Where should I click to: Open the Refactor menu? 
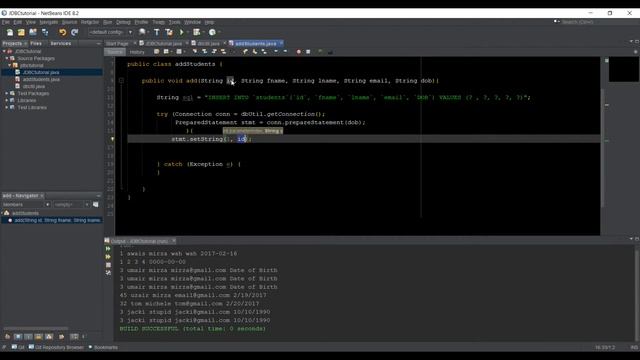coord(90,22)
